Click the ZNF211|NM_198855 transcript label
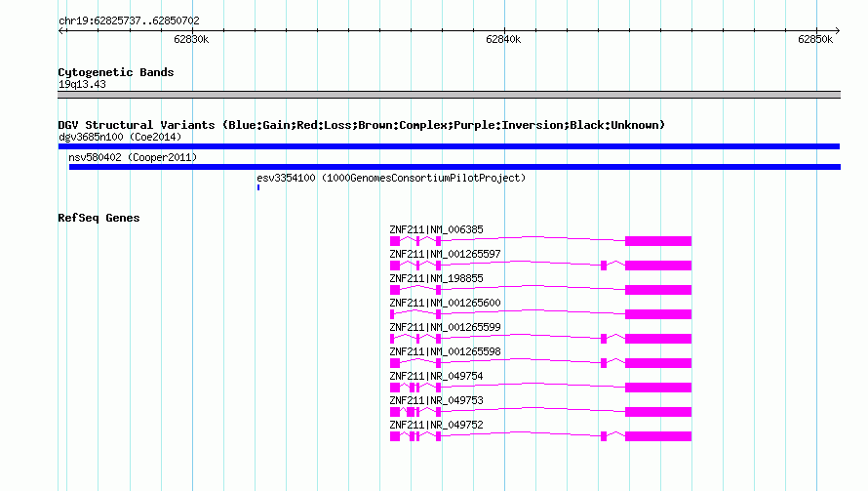Image resolution: width=868 pixels, height=491 pixels. 436,278
